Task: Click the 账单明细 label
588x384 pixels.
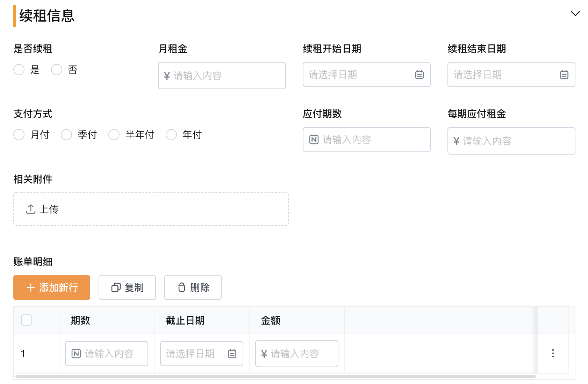Action: coord(33,262)
